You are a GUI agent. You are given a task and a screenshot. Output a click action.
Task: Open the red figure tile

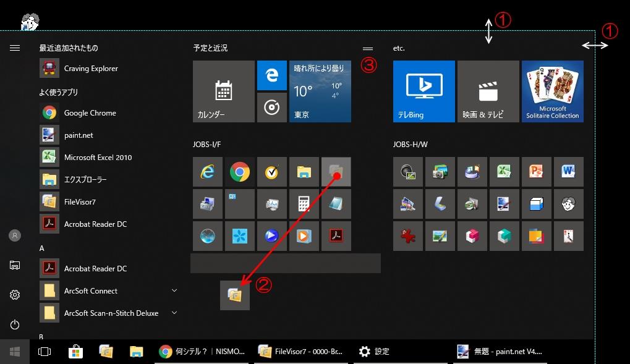click(x=408, y=236)
